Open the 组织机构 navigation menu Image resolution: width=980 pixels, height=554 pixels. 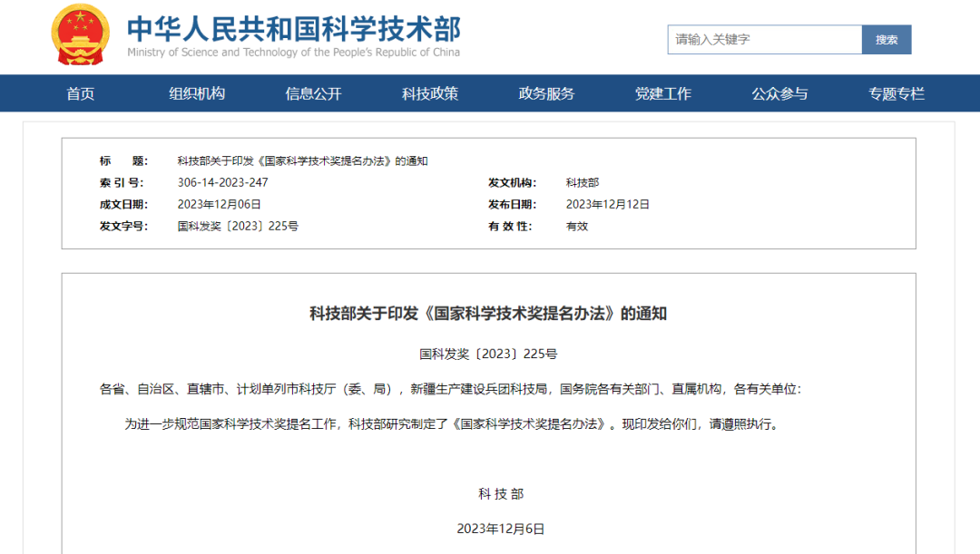coord(197,93)
